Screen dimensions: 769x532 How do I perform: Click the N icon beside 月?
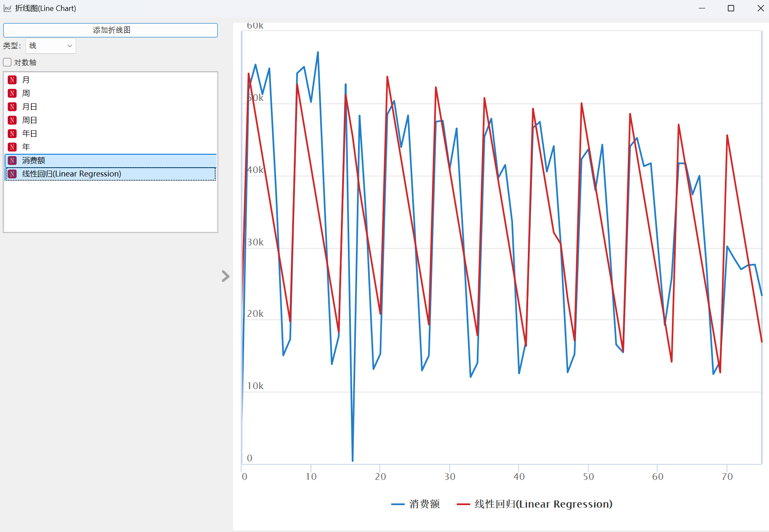pyautogui.click(x=12, y=80)
